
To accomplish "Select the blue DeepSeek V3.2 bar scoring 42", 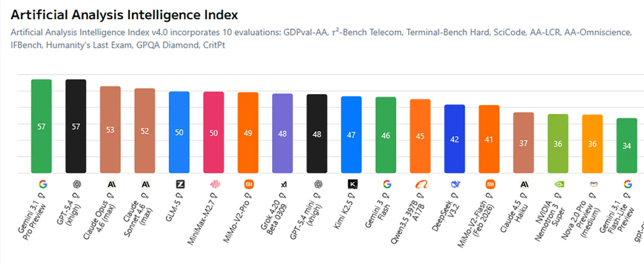I will coord(454,138).
